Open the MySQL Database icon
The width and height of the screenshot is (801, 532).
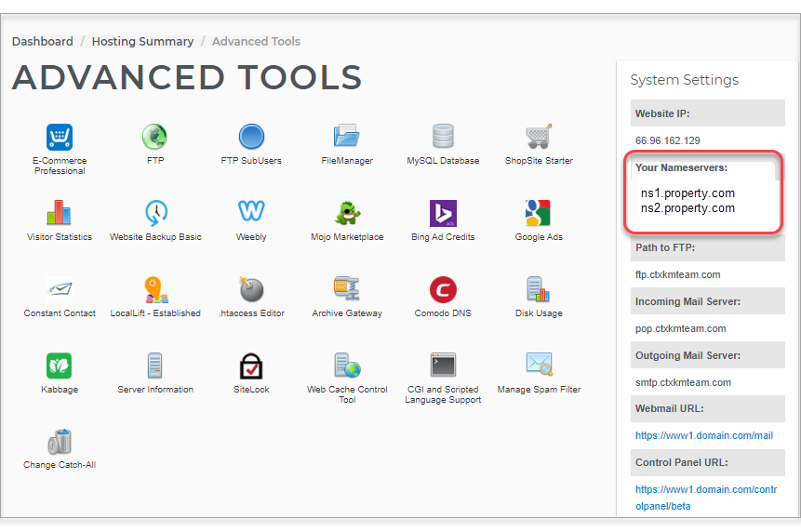443,137
